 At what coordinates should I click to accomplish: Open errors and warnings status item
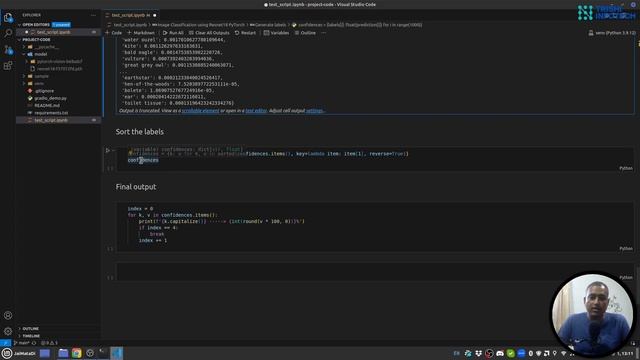click(49, 343)
